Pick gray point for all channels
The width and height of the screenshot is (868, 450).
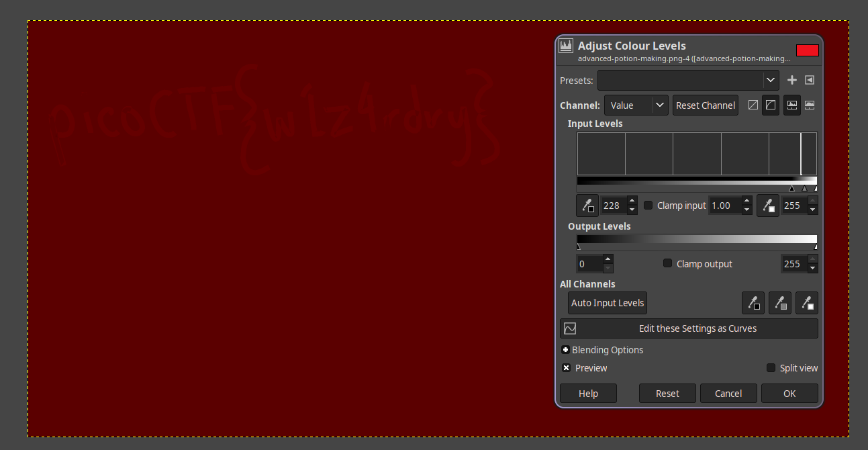pyautogui.click(x=780, y=303)
